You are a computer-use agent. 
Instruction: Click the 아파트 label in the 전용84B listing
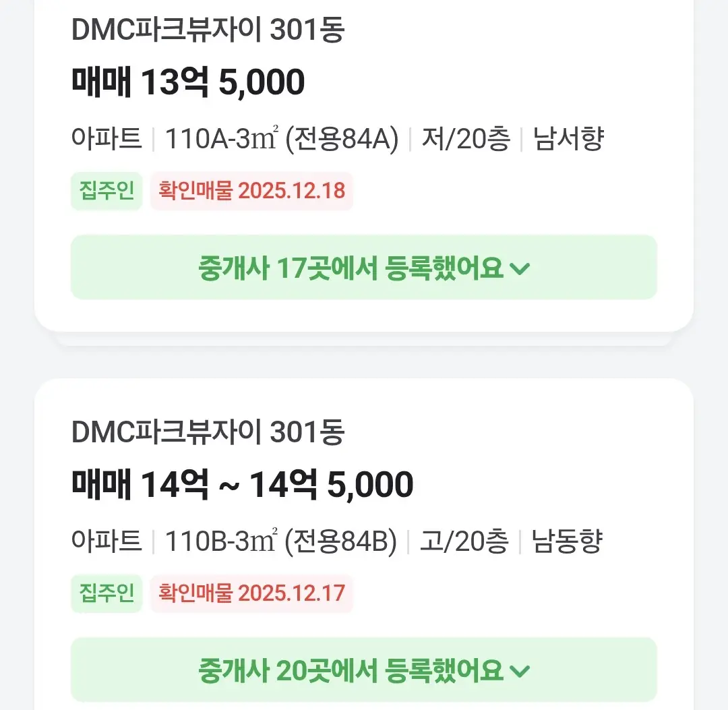tap(107, 542)
